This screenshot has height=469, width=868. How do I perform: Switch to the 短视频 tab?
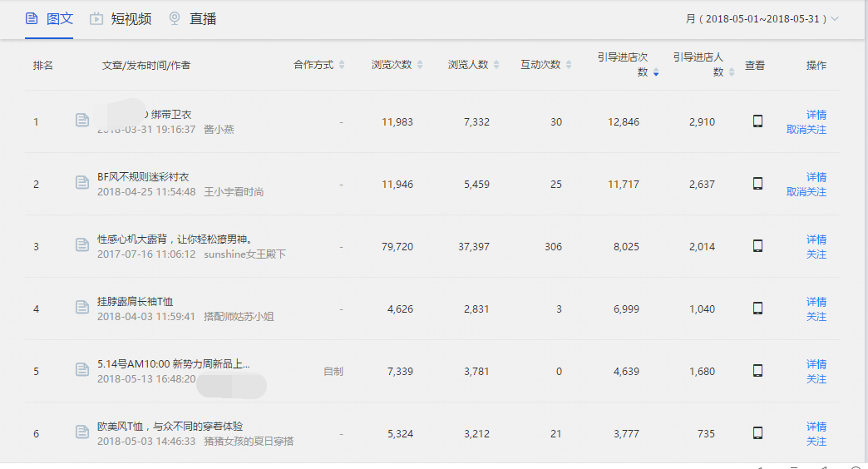coord(121,19)
